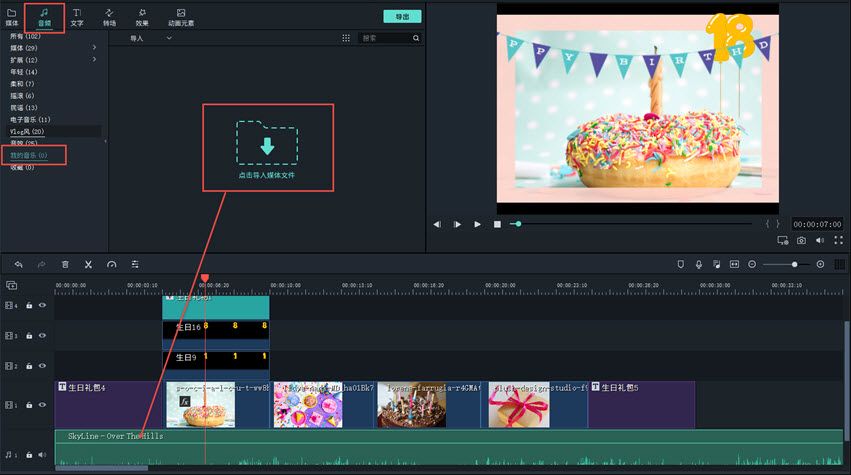Screen dimensions: 851x475
Task: Collapse the category sidebar arrow
Action: click(105, 141)
